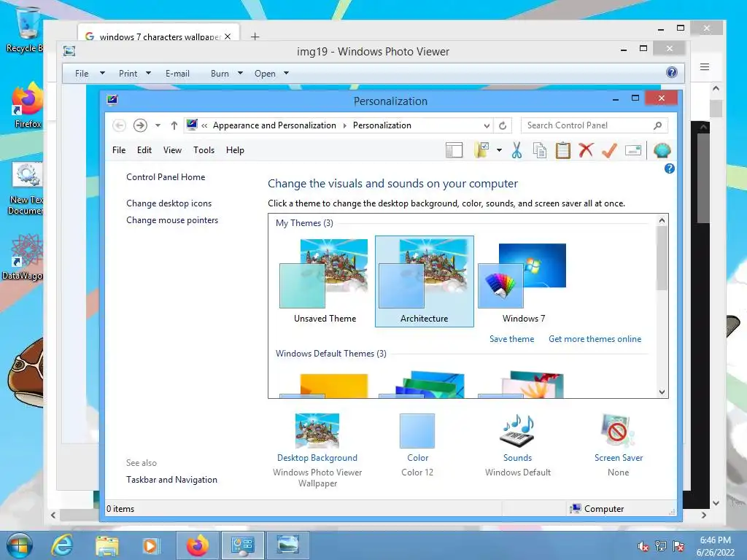This screenshot has height=560, width=747.
Task: Click the muted volume tray icon
Action: click(642, 546)
